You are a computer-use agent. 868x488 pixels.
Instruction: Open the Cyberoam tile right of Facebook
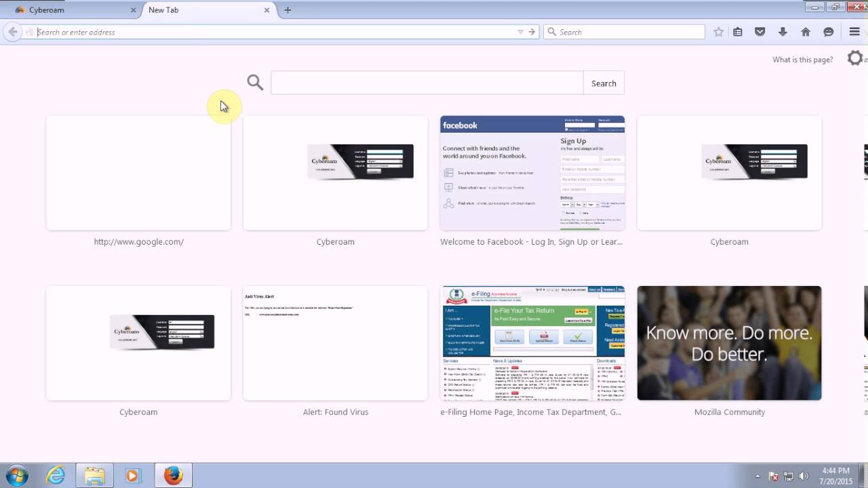729,173
